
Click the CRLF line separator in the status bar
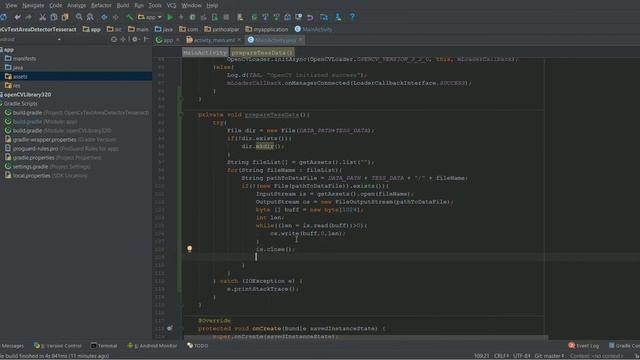point(501,356)
